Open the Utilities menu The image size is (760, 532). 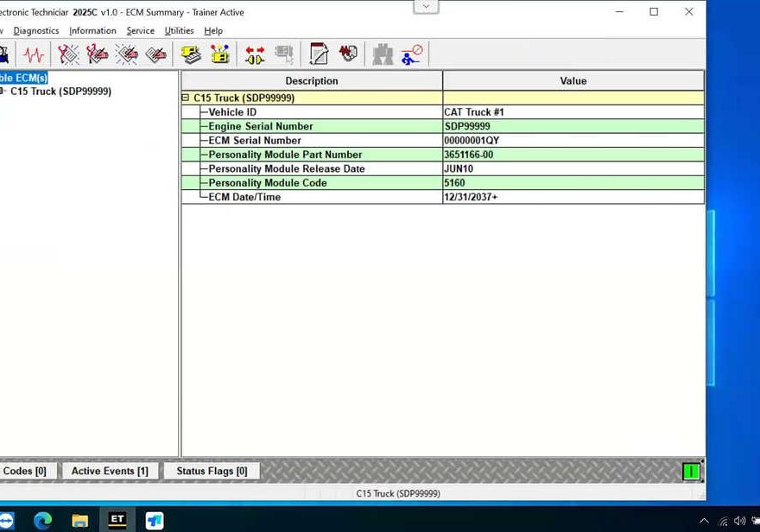[179, 31]
